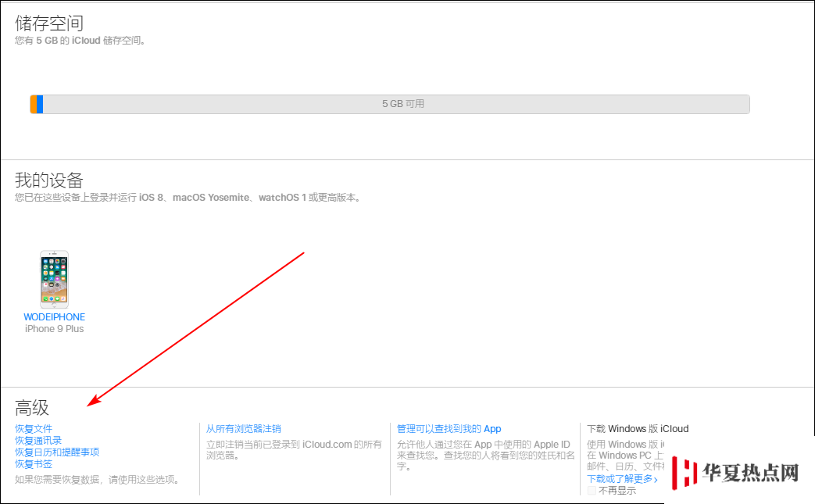This screenshot has height=504, width=815.
Task: Click 如果您需要恢复数据 hint text
Action: [98, 480]
